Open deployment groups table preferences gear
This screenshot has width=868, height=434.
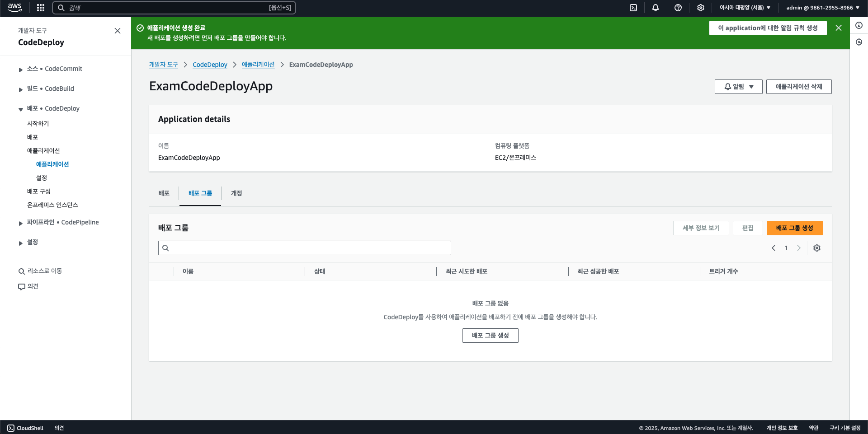[817, 248]
